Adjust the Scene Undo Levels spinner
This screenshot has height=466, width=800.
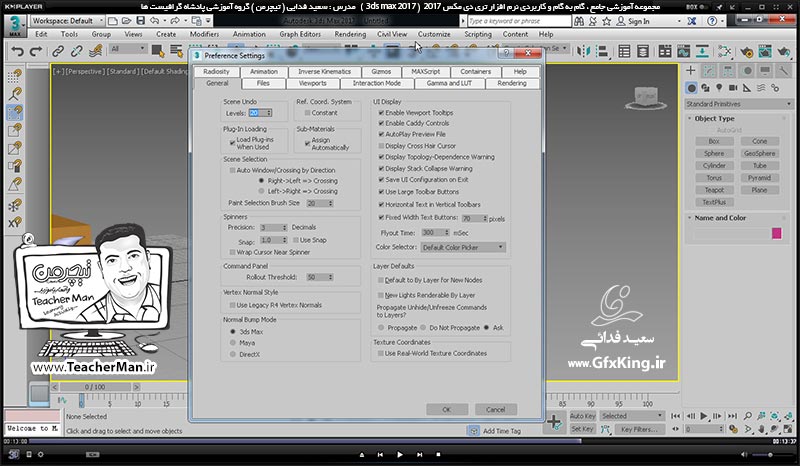click(x=269, y=113)
